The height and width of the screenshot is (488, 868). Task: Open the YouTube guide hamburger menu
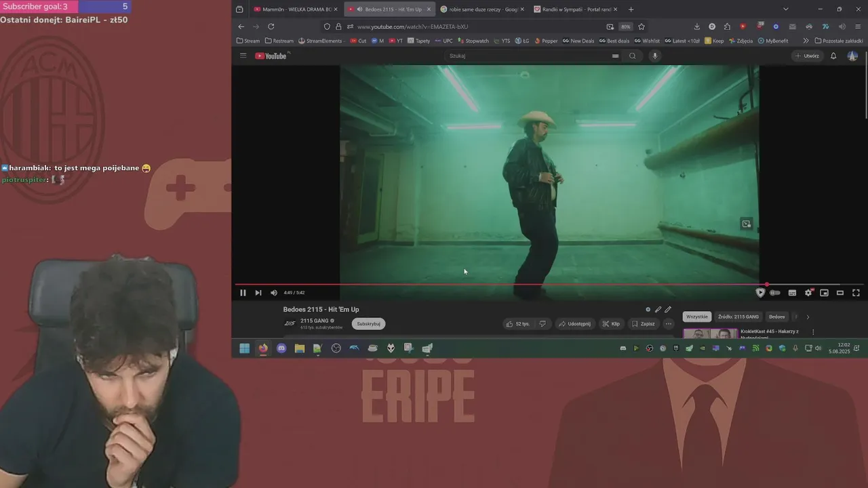click(x=243, y=56)
